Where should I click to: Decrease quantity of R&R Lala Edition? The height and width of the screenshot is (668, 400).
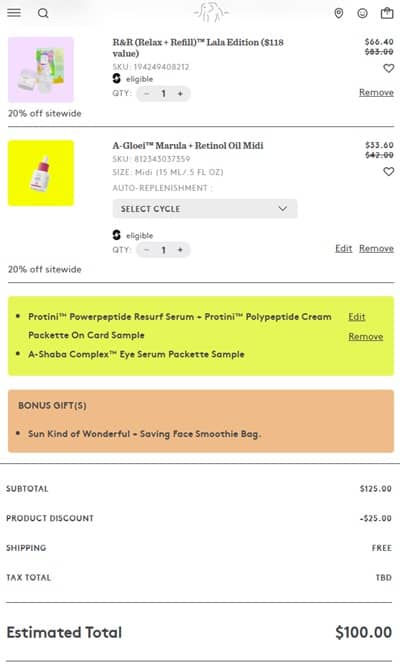pos(147,94)
